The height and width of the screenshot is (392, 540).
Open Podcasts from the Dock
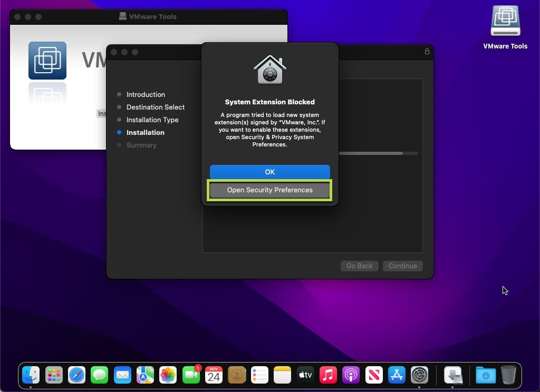(351, 375)
